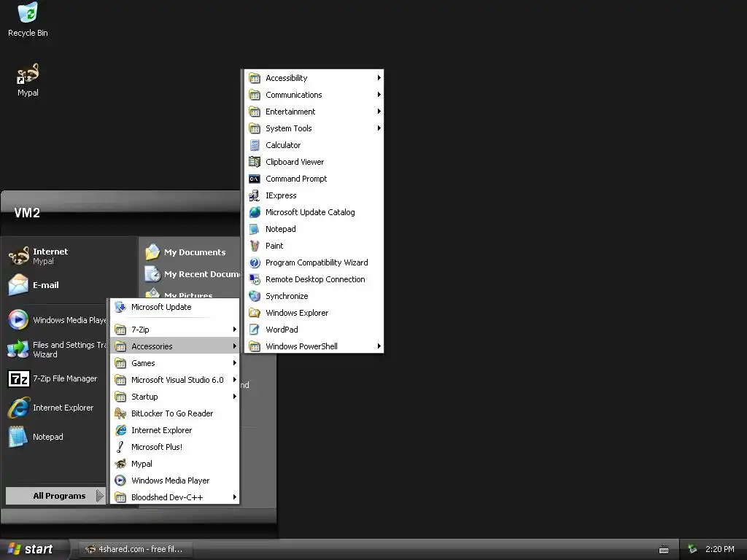Click the Microsoft Plus! icon

120,447
